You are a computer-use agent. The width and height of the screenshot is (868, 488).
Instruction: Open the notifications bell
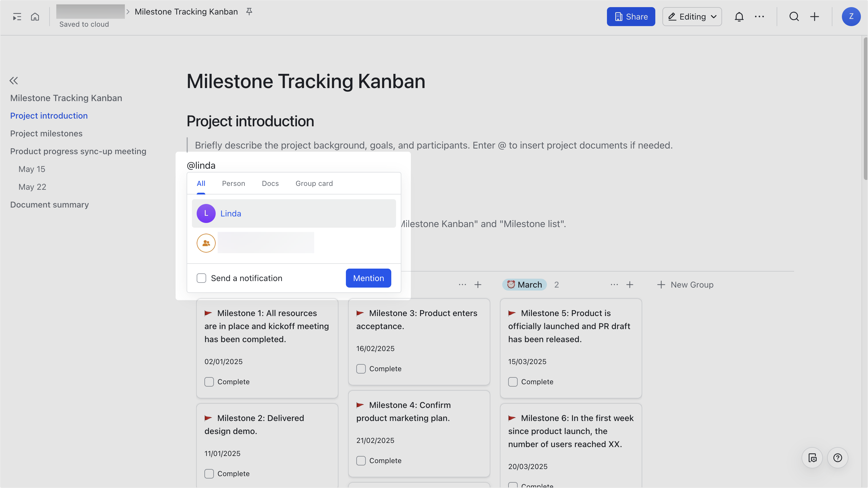point(739,17)
